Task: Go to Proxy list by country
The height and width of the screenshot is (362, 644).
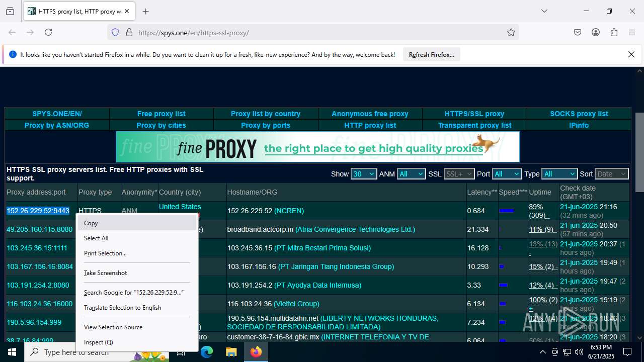Action: pos(266,114)
